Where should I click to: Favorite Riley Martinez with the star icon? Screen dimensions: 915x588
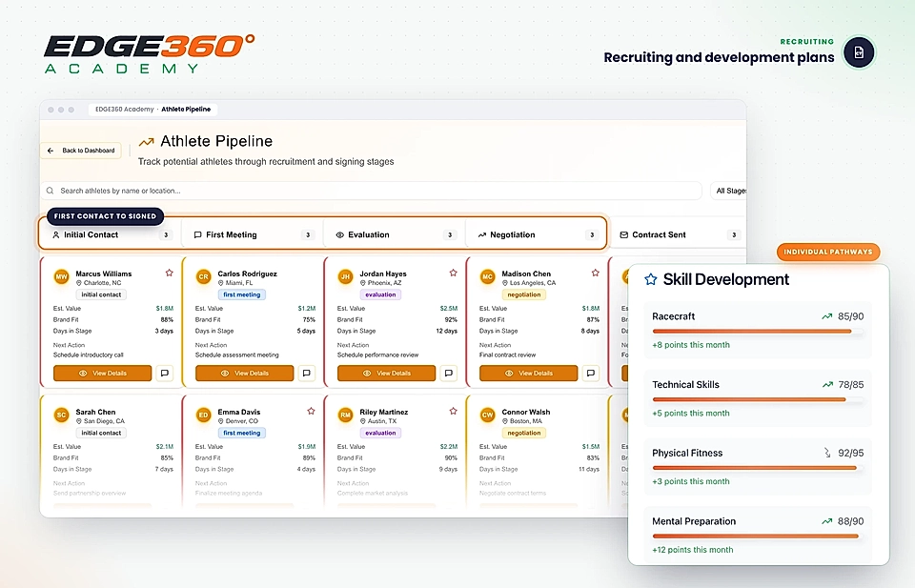pos(453,411)
